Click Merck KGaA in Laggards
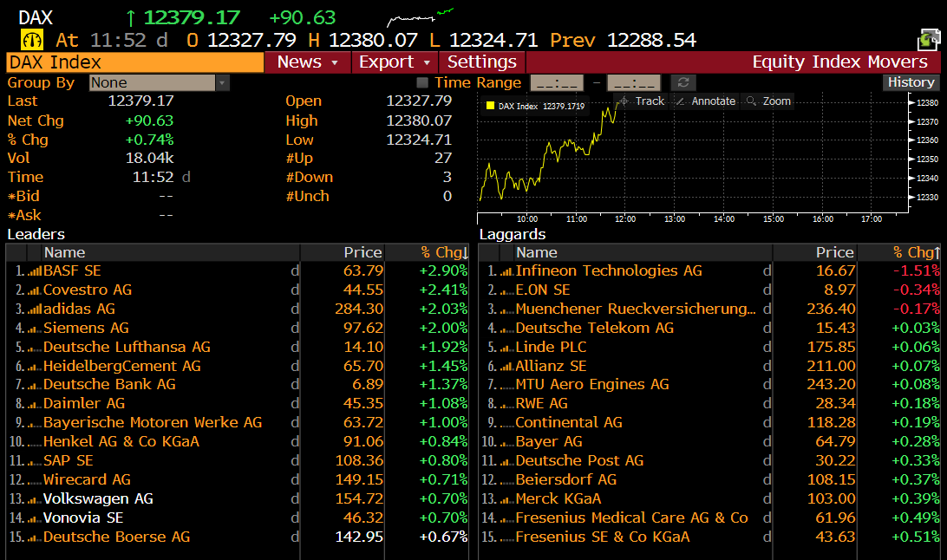947x560 pixels. [x=558, y=499]
